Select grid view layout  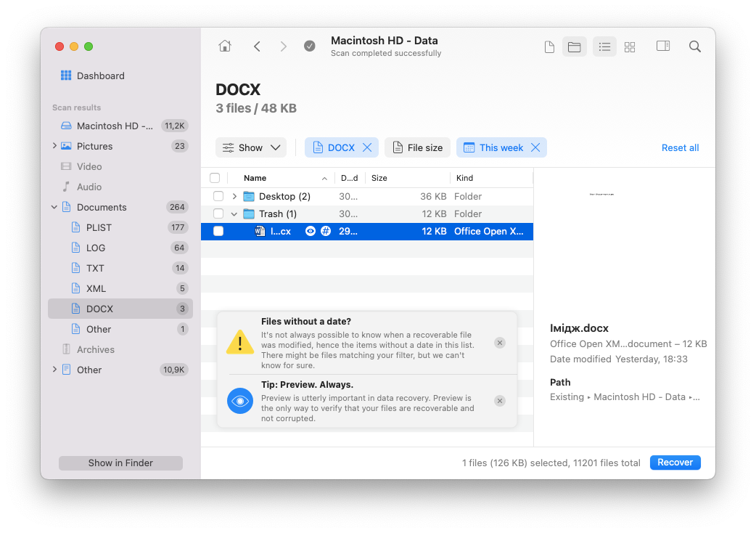click(630, 46)
